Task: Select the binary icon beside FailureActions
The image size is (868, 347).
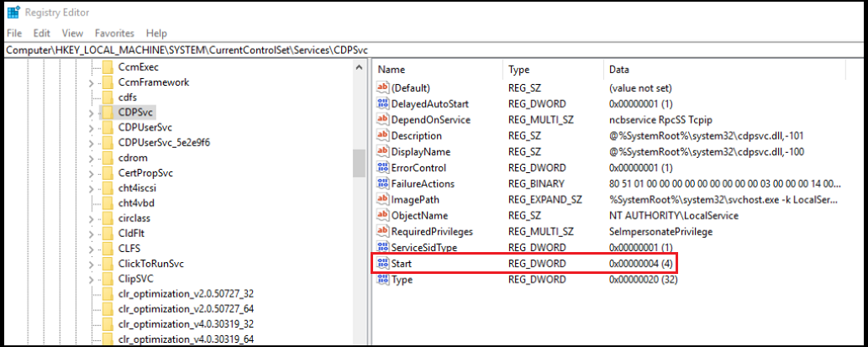Action: coord(384,184)
